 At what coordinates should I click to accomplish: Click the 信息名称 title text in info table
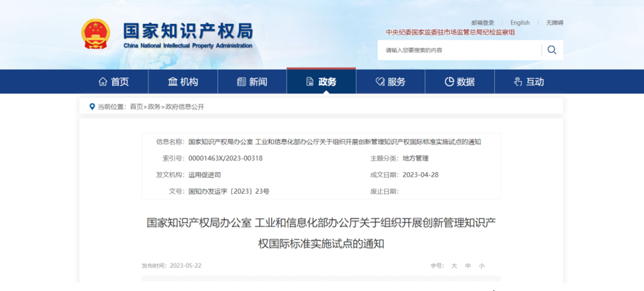[x=335, y=142]
